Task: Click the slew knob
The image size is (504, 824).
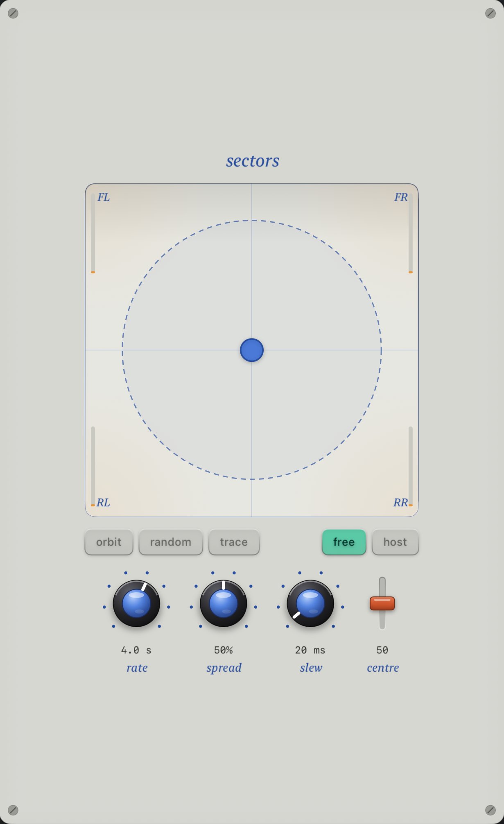Action: point(310,603)
